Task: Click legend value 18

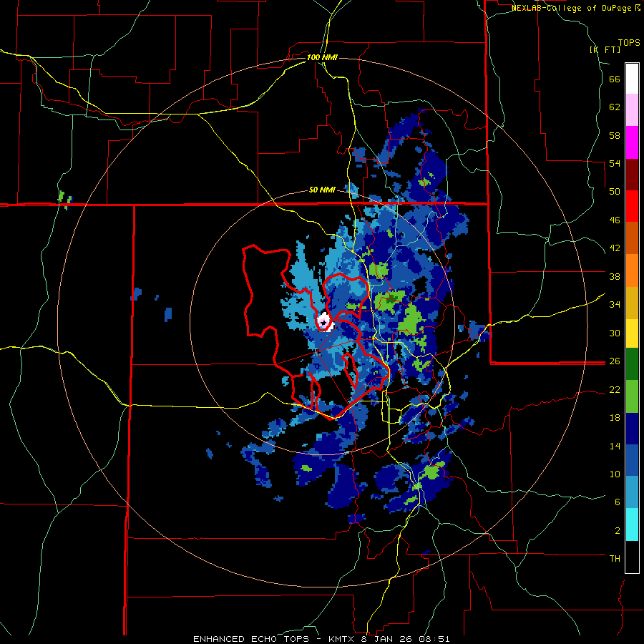Action: click(615, 418)
